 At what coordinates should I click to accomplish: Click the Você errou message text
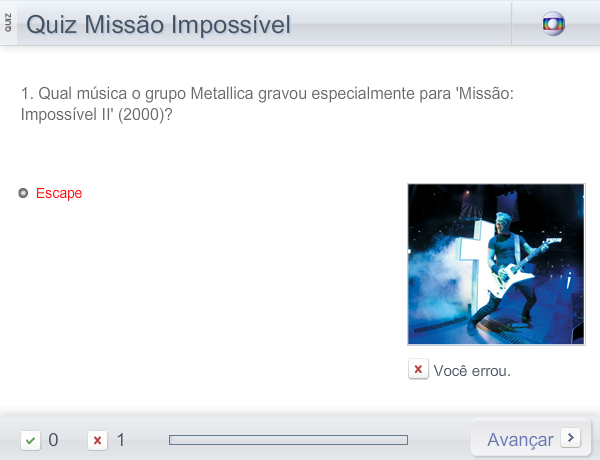pos(472,371)
